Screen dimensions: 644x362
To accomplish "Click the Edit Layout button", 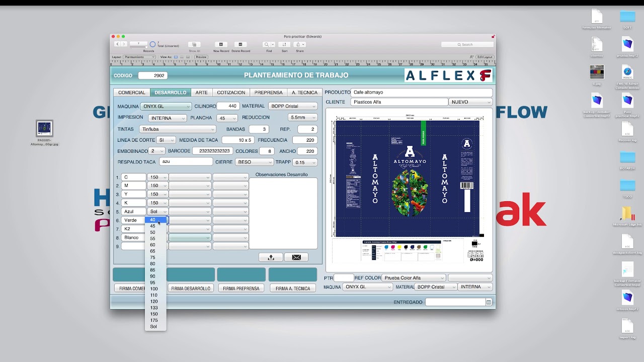I will pyautogui.click(x=485, y=57).
